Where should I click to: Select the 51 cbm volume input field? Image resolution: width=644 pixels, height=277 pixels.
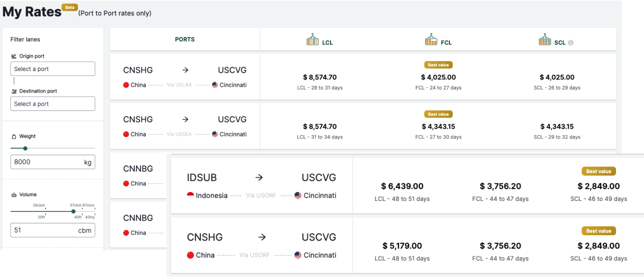coord(53,230)
